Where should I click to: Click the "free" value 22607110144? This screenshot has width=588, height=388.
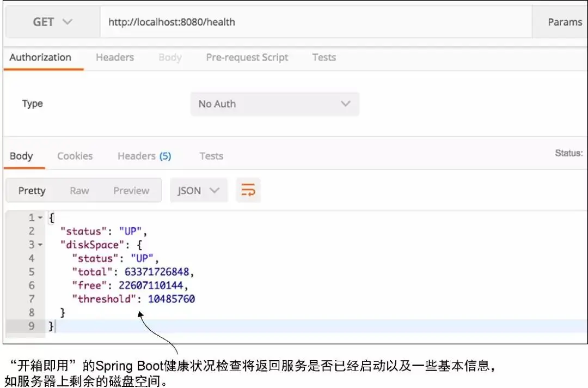[x=151, y=285]
